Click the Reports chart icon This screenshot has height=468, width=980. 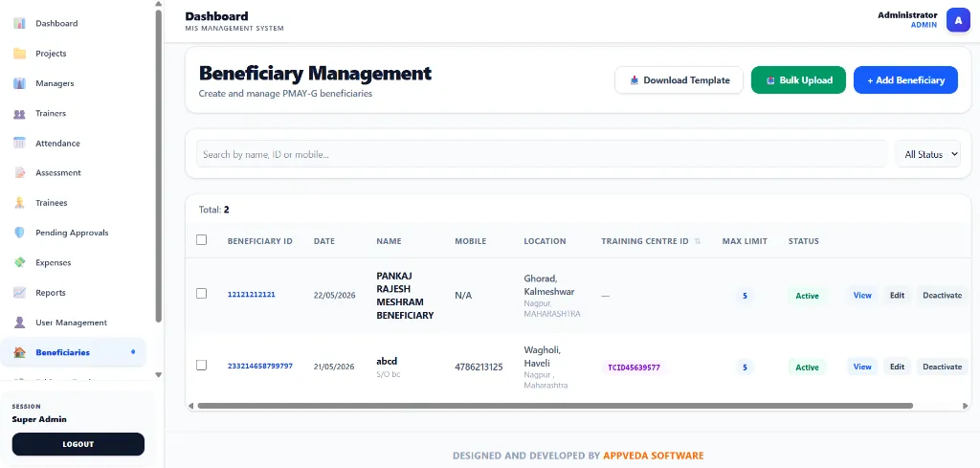coord(19,293)
